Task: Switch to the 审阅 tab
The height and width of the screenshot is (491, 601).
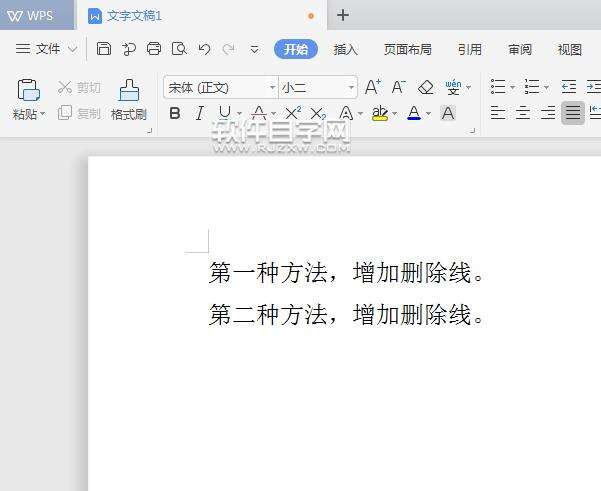Action: (x=520, y=49)
